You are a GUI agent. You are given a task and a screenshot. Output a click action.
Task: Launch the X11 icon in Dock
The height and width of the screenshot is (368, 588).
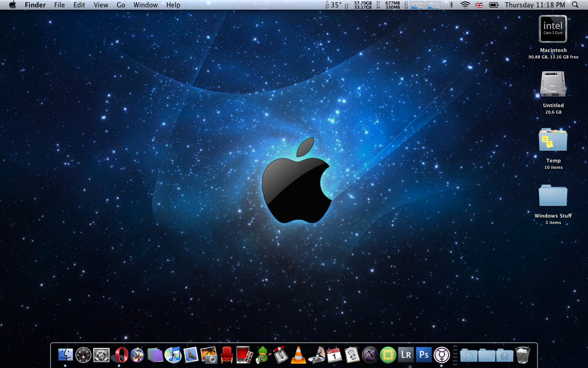(x=370, y=355)
